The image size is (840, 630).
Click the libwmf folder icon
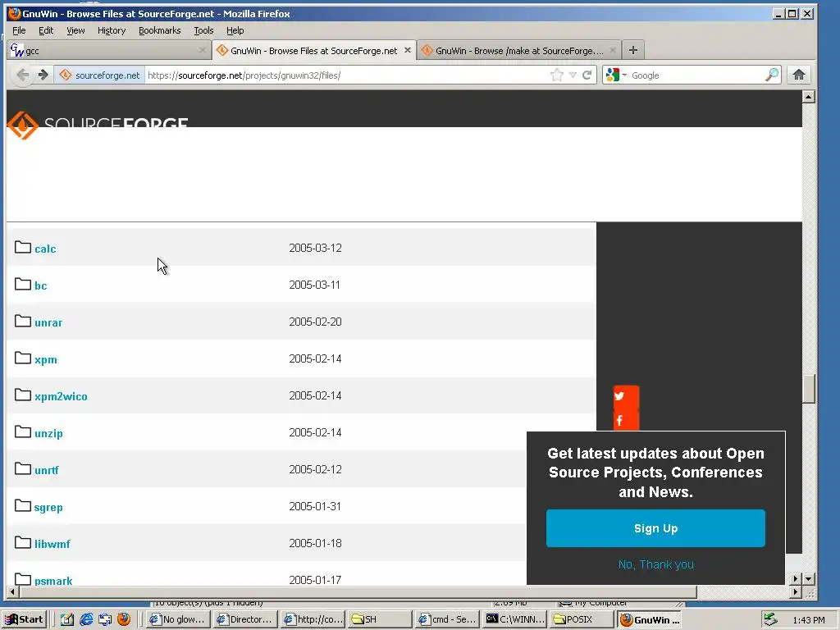coord(22,543)
